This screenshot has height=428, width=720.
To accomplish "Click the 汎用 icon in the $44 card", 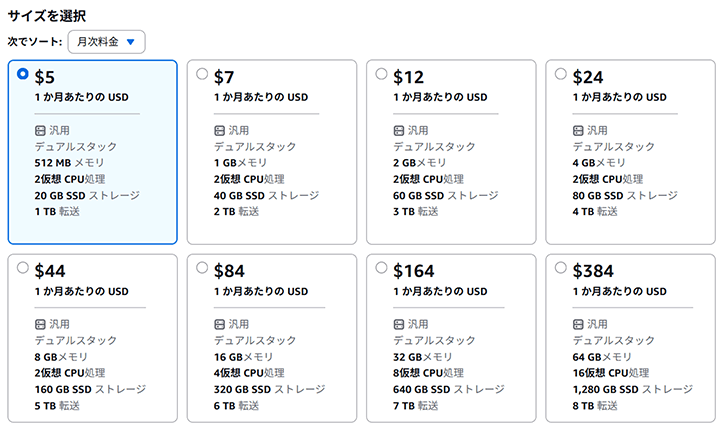I will pos(40,325).
